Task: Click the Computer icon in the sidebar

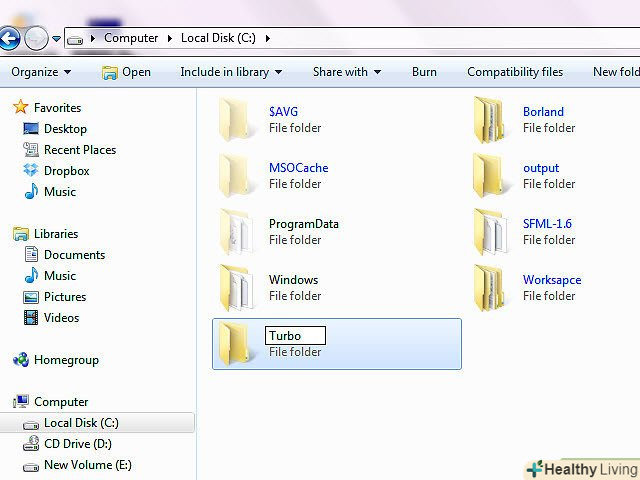Action: click(20, 401)
